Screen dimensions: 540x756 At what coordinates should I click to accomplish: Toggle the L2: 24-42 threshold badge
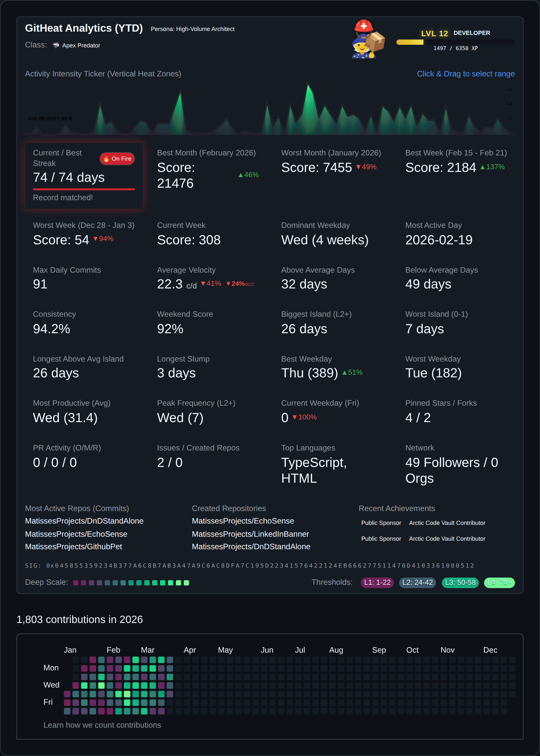pyautogui.click(x=417, y=582)
